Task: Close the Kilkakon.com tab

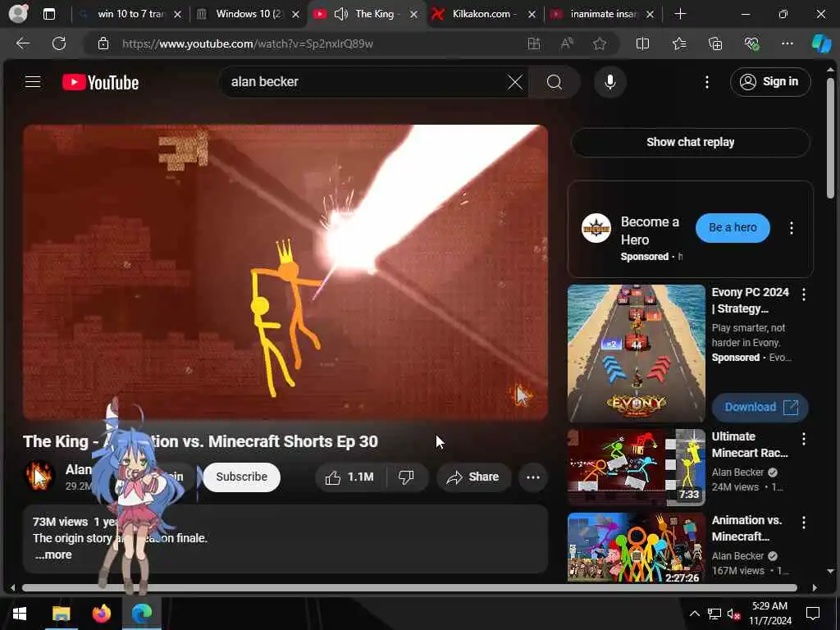Action: click(x=532, y=15)
